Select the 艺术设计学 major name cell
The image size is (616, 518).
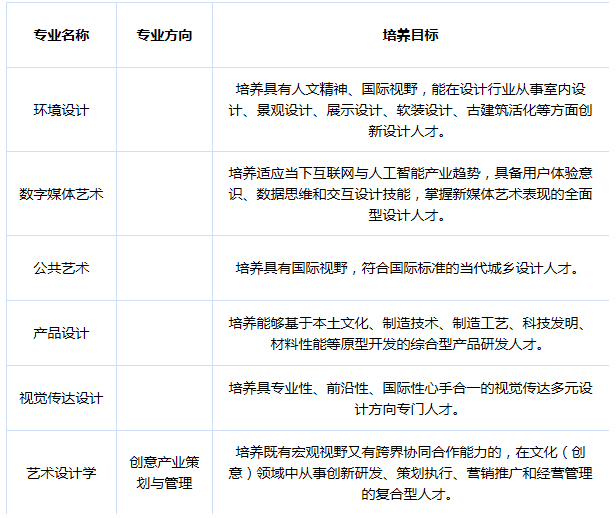coord(61,472)
